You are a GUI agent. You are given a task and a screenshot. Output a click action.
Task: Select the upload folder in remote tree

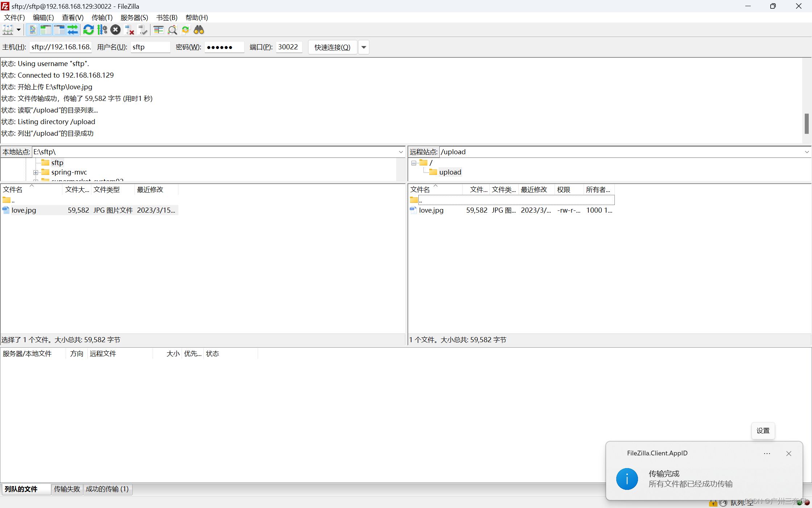[450, 172]
